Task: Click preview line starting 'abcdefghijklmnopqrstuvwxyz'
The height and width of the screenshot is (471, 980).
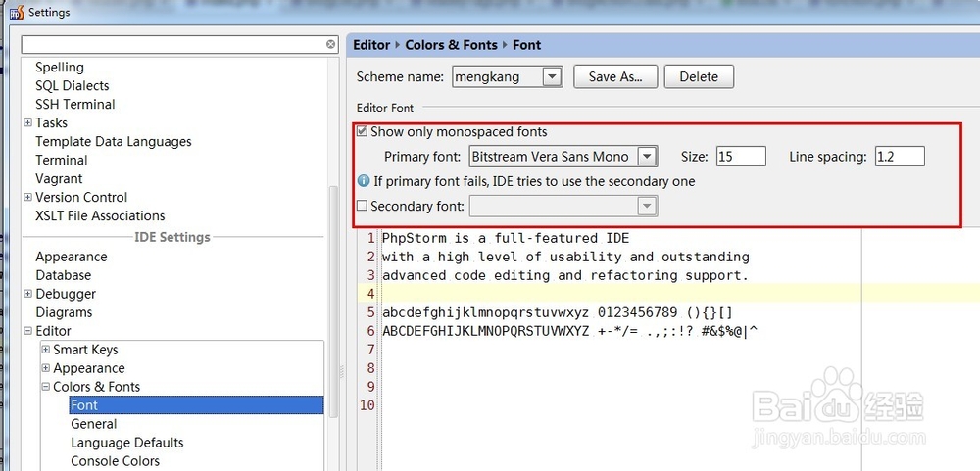Action: (x=557, y=312)
